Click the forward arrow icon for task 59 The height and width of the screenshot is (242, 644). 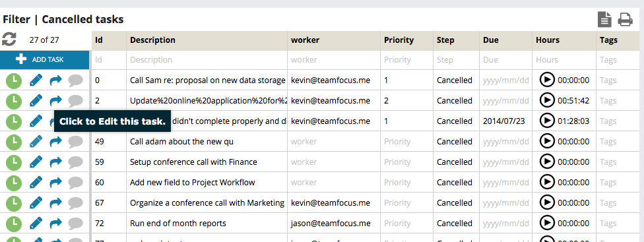(x=55, y=162)
